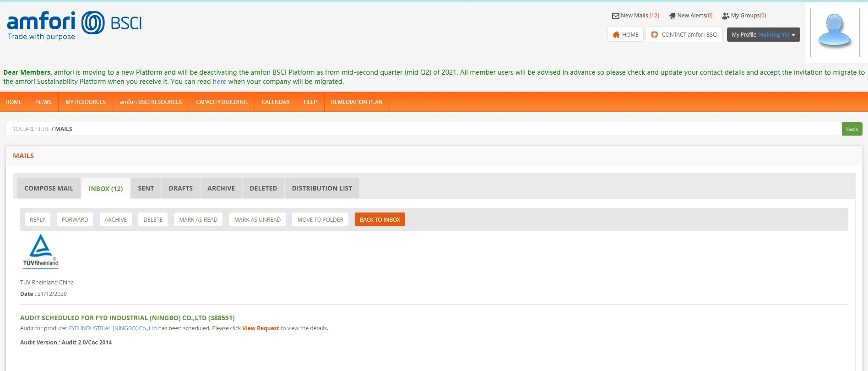The image size is (868, 371).
Task: Click the green Back button
Action: [852, 129]
